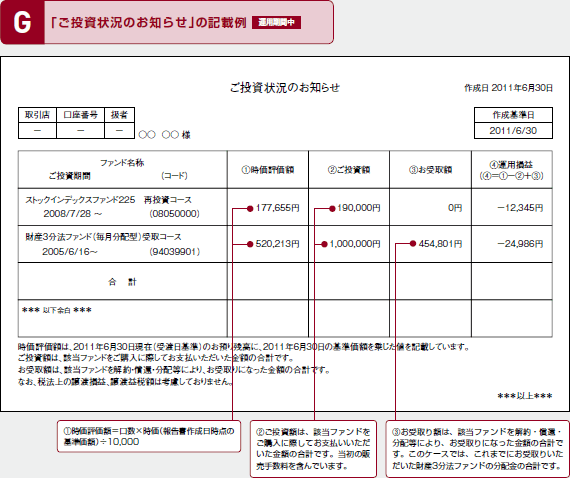Click the red marker beside 454,801円
The image size is (570, 478).
[413, 244]
